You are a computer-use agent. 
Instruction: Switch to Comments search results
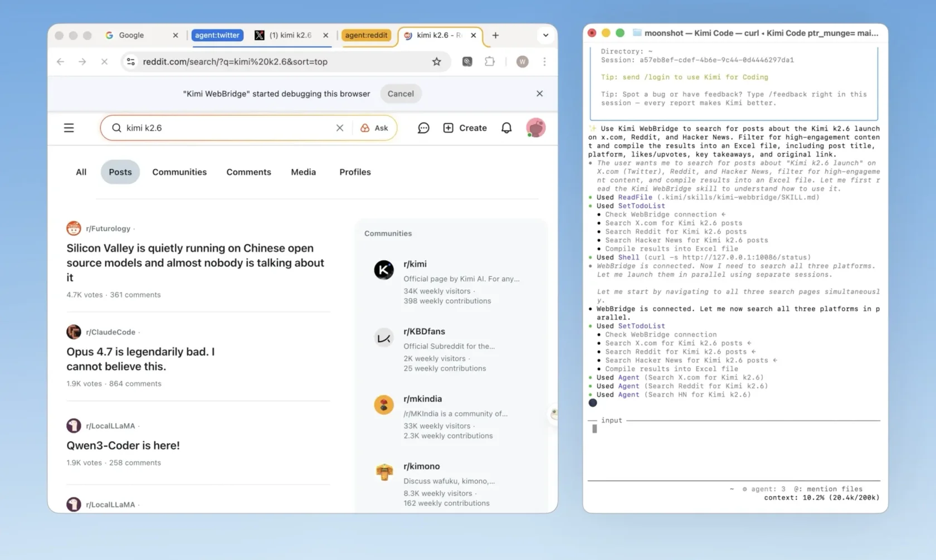248,172
